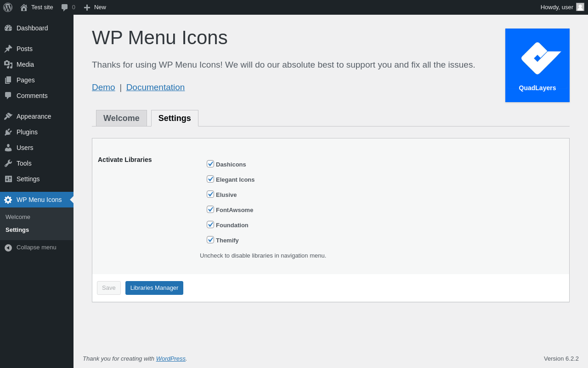Click the Elusive label text
Screen dimensions: 588x368
coord(226,195)
